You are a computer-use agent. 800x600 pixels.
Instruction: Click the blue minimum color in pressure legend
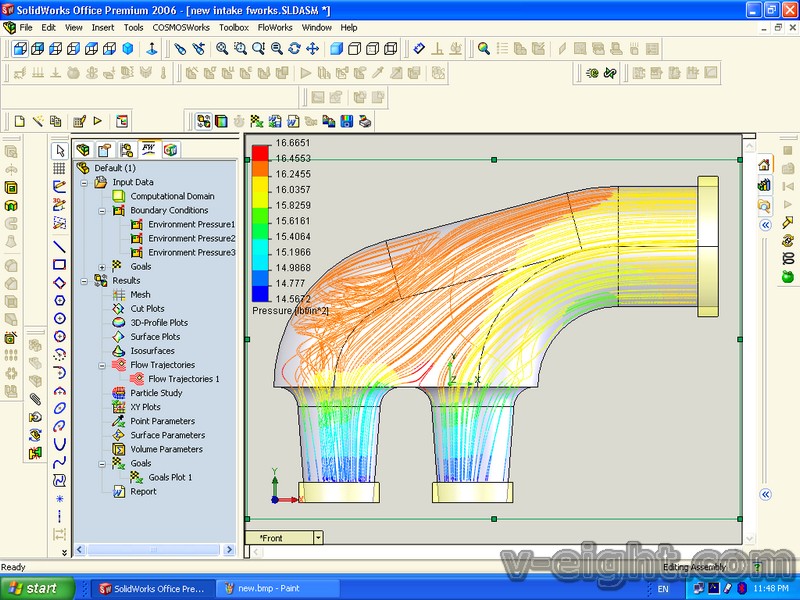[260, 294]
